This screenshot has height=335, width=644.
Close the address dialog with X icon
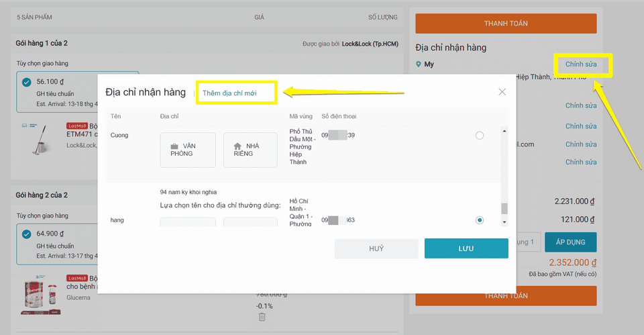[x=502, y=92]
